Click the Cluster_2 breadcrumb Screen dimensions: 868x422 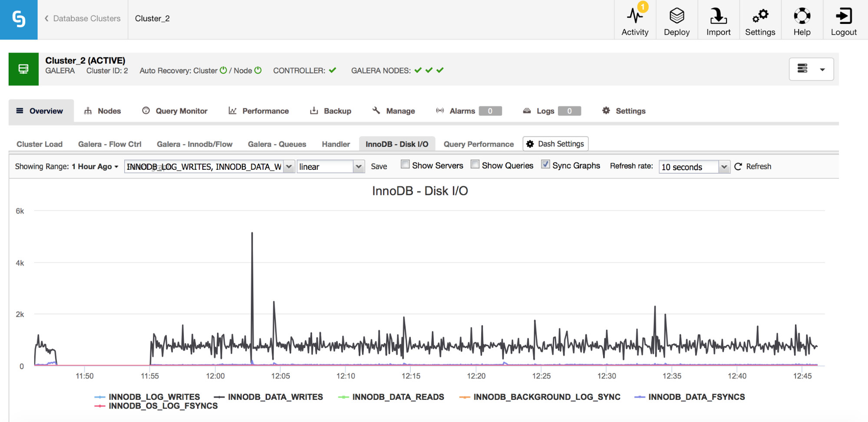click(152, 18)
